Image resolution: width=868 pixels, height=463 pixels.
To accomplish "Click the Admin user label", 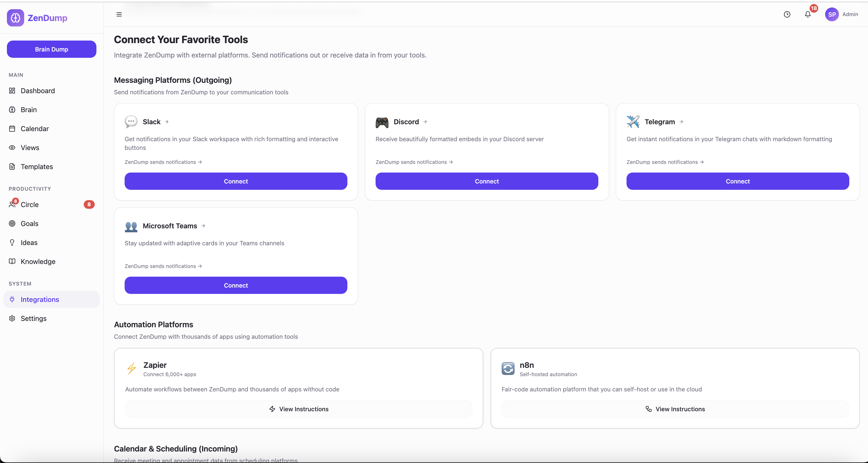I will point(850,14).
